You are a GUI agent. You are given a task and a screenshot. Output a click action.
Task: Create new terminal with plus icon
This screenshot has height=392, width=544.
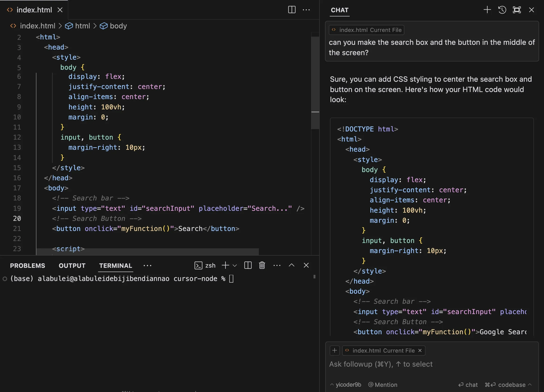[225, 265]
